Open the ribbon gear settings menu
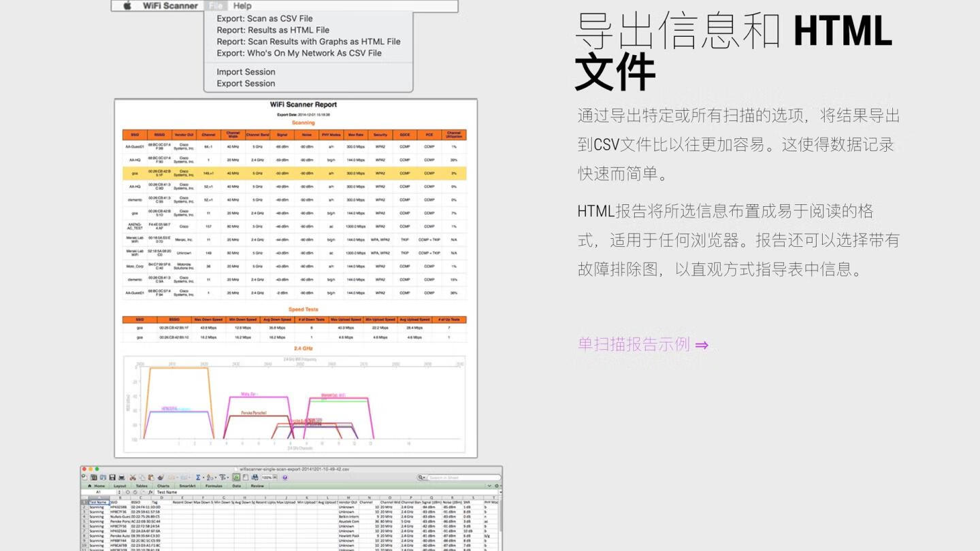 pyautogui.click(x=497, y=486)
